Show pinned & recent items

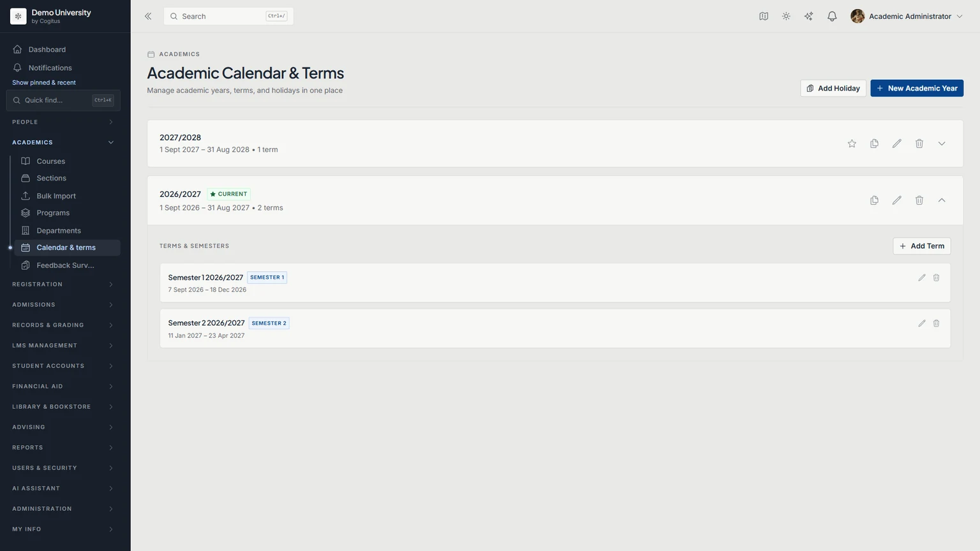pyautogui.click(x=44, y=83)
